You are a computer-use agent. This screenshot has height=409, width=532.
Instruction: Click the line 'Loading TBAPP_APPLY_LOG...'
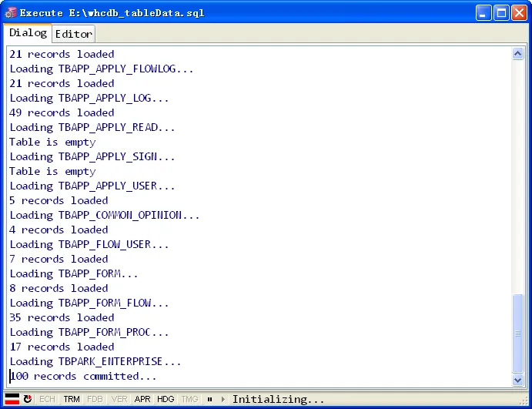tap(89, 98)
